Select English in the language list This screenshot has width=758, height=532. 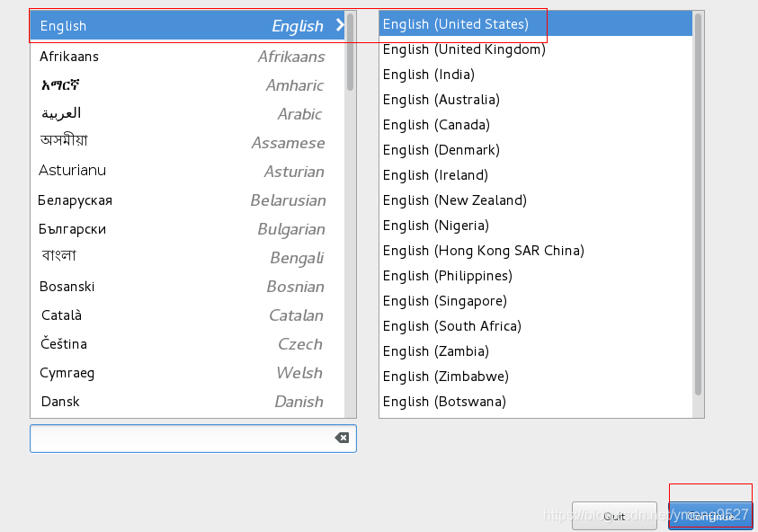click(188, 25)
